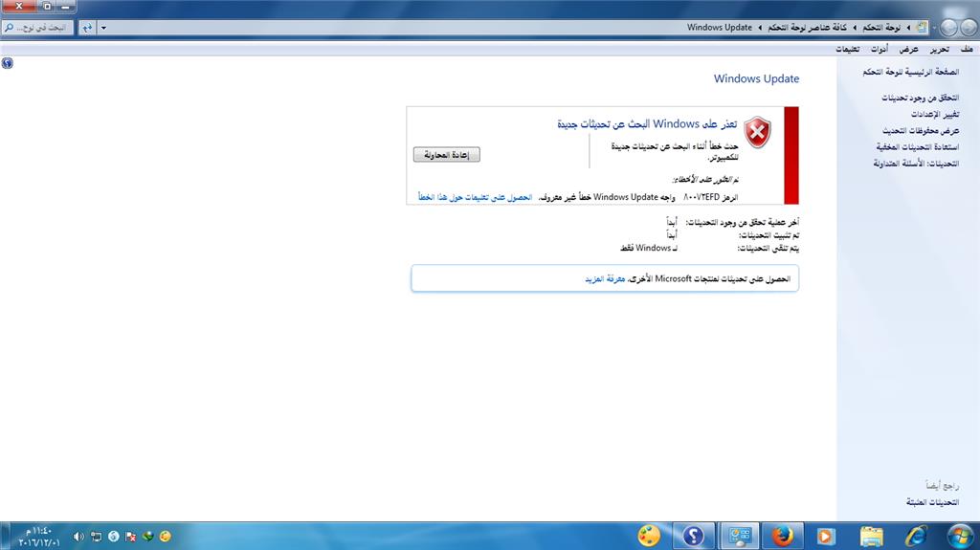Click the round blue-white tray icon
Viewport: 980px width, 550px height.
pyautogui.click(x=113, y=537)
